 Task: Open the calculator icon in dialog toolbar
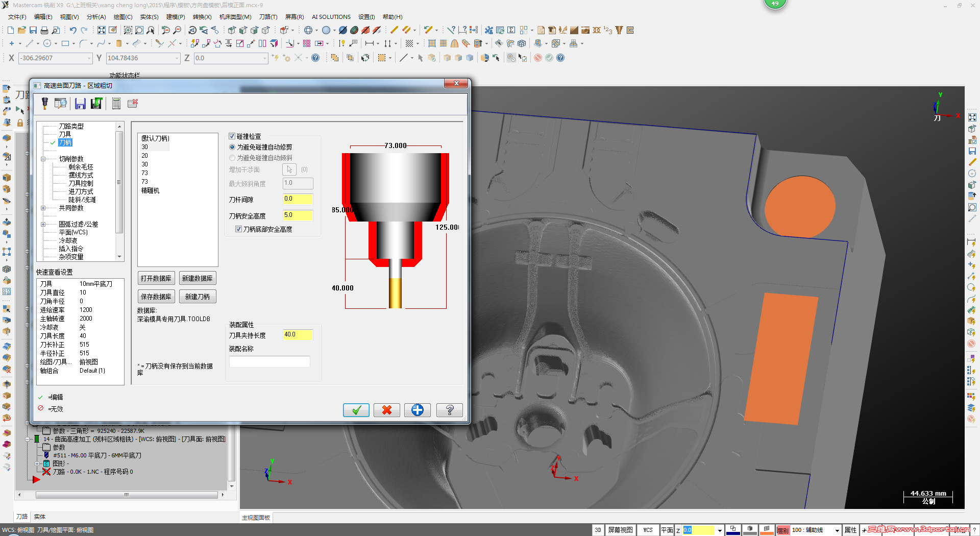click(116, 104)
